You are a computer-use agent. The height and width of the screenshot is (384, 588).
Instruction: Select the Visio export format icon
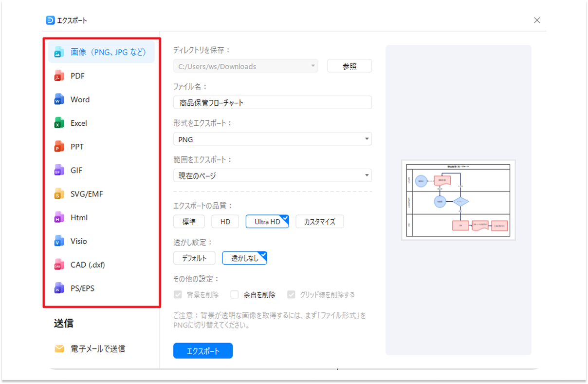(59, 241)
